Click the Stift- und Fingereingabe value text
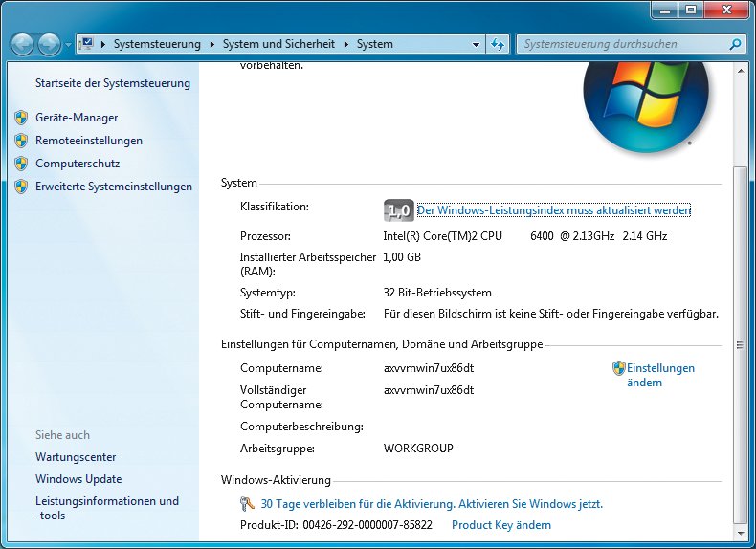 click(x=551, y=314)
